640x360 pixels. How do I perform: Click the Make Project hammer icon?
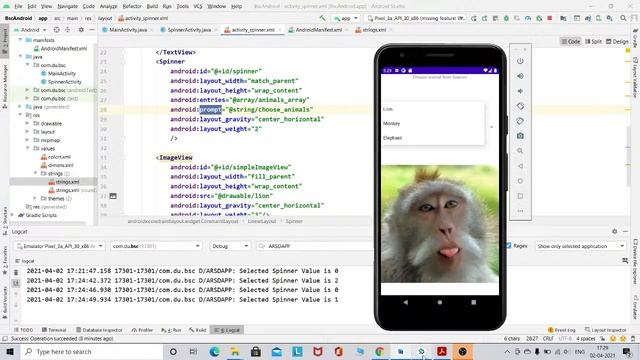click(x=322, y=18)
